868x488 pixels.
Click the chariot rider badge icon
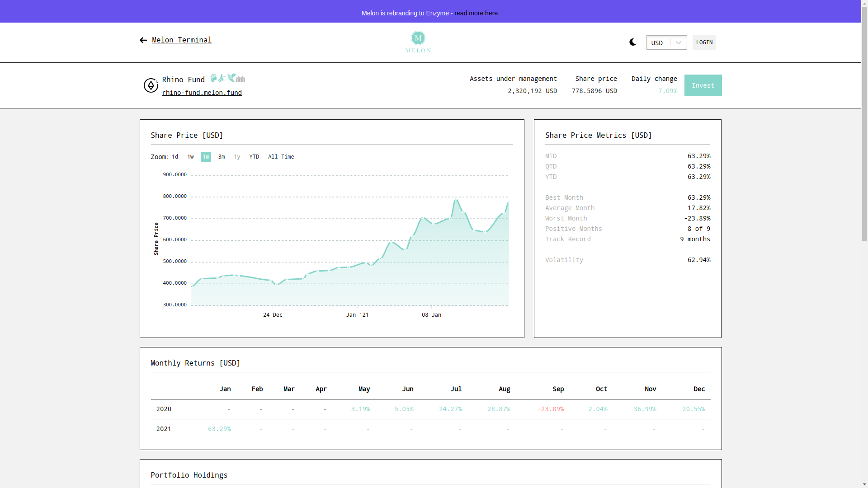222,78
